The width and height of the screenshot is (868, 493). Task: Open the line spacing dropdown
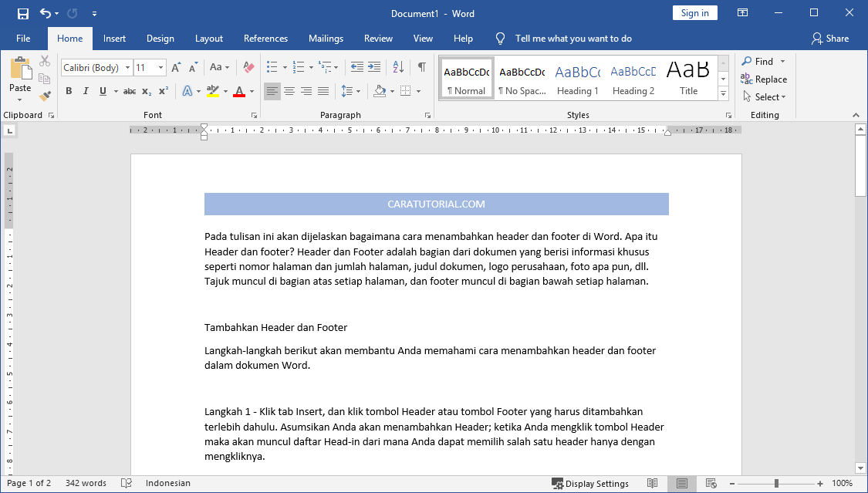(351, 91)
